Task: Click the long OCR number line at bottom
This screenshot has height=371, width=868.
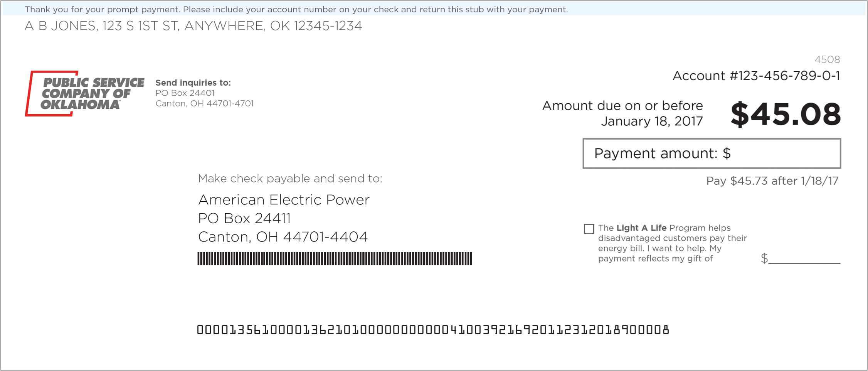Action: (433, 330)
